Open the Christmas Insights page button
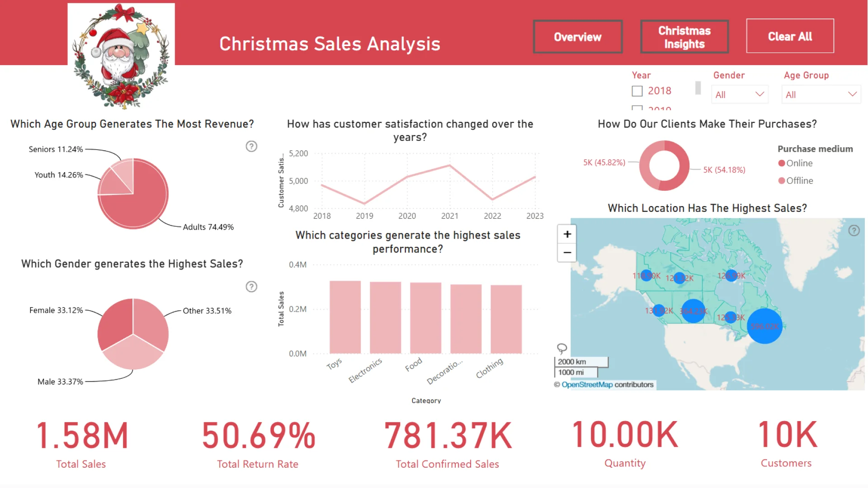 point(684,37)
